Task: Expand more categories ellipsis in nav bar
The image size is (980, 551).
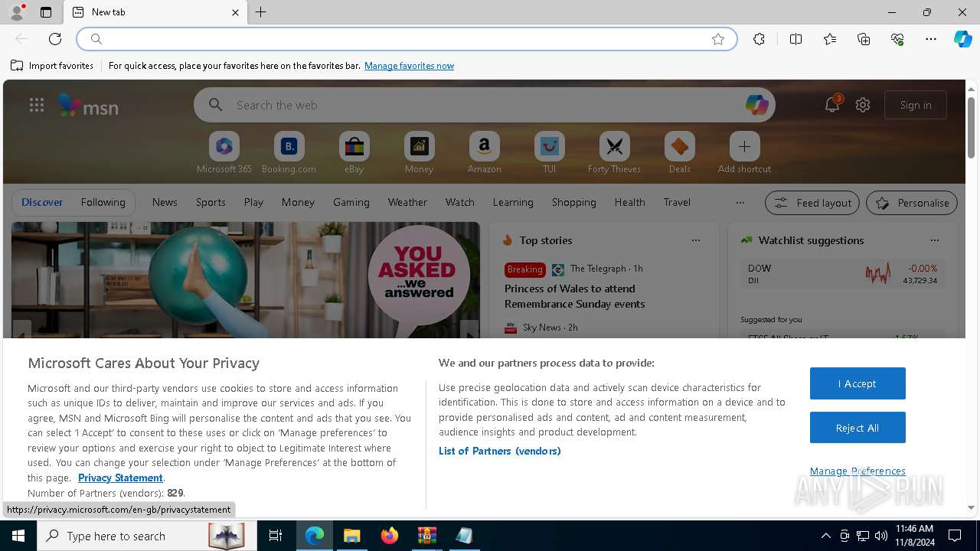Action: click(x=740, y=203)
